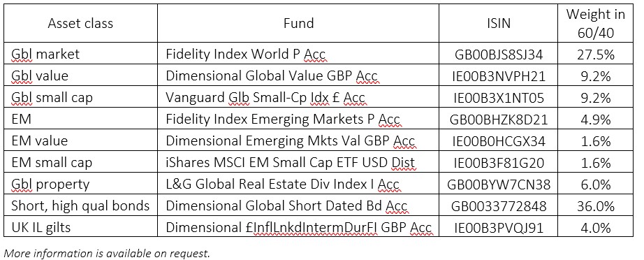Viewport: 644px width, 260px height.
Task: Select Vanguard Glb Small-Cp Idx £ Acc
Action: pos(298,97)
